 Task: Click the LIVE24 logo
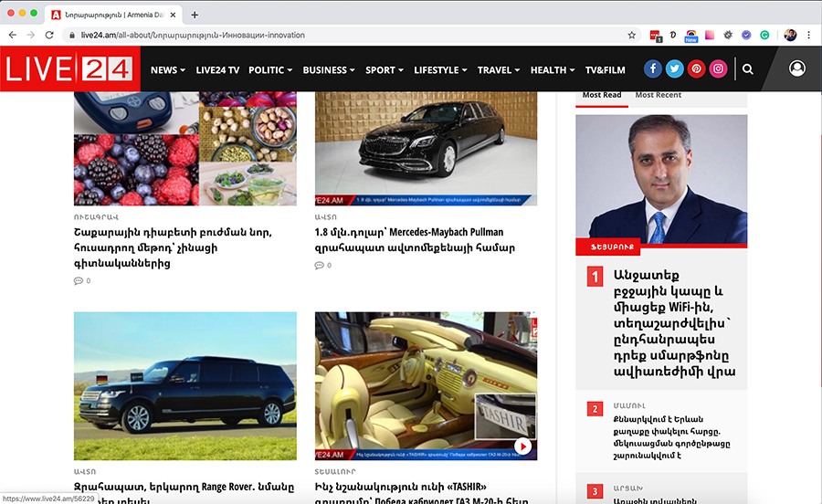(69, 68)
